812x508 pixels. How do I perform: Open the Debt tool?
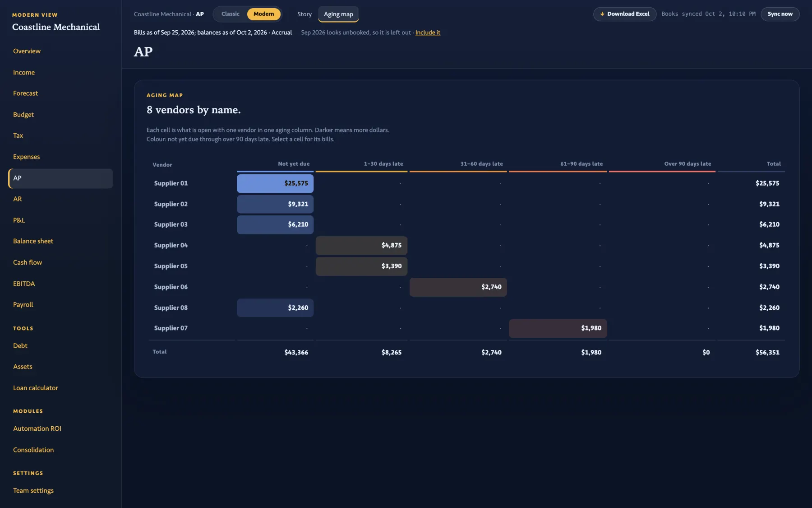pos(60,346)
